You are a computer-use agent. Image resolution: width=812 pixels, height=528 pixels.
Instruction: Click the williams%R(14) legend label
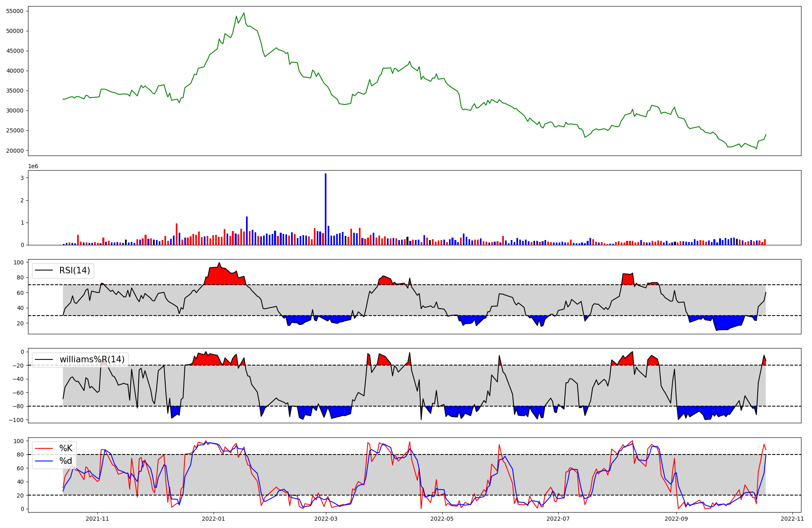coord(92,359)
